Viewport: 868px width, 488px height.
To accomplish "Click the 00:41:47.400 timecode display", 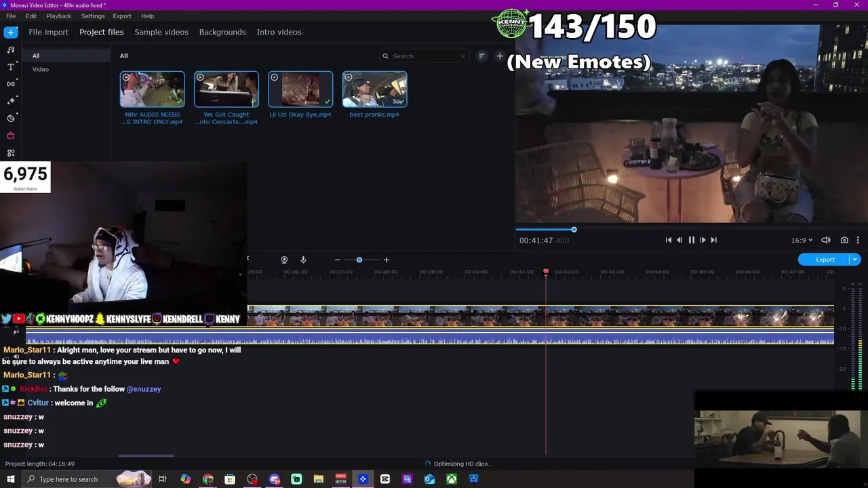I will click(x=544, y=240).
